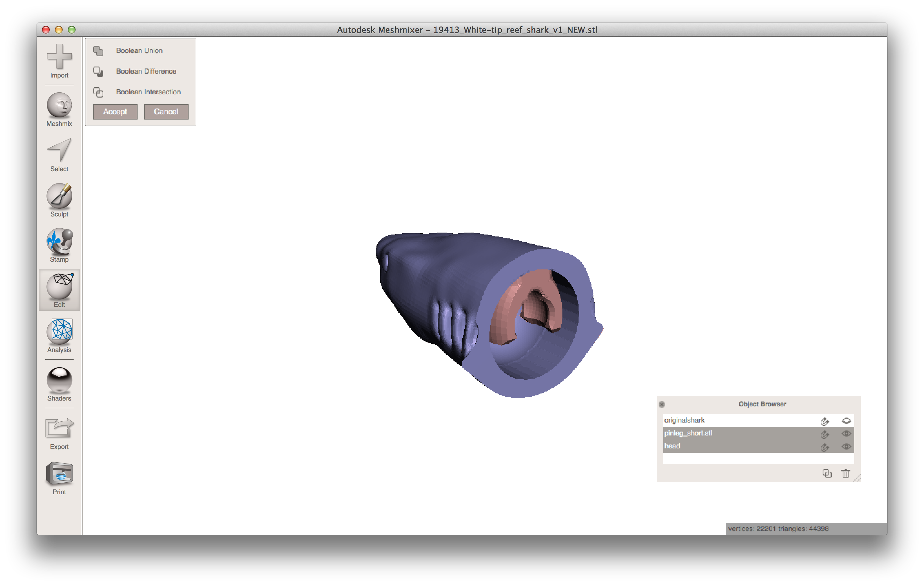Open the Shaders panel
Screen dimensions: 924x586
pyautogui.click(x=59, y=384)
